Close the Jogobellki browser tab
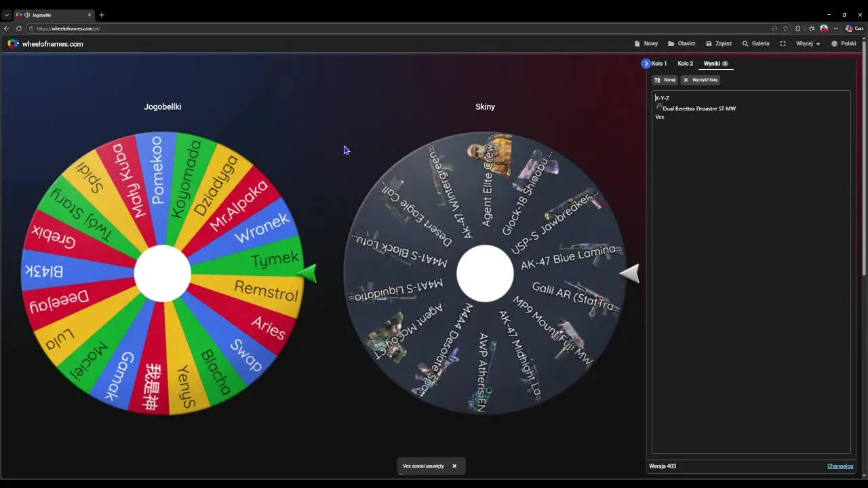The width and height of the screenshot is (868, 488). 89,15
